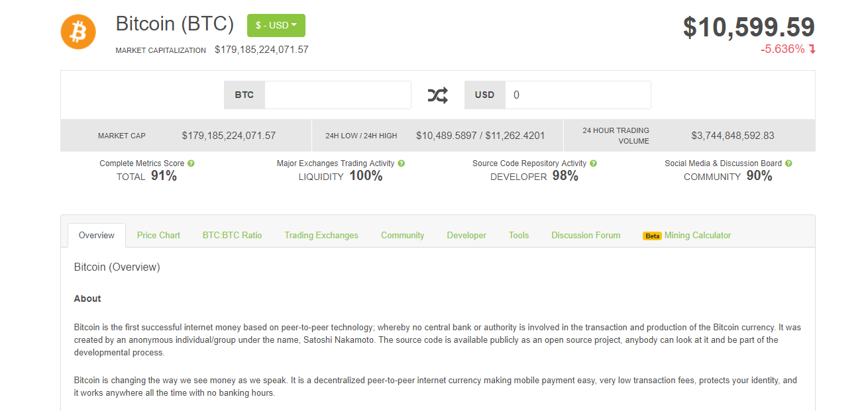
Task: Click the Social Media & Discussion Board label
Action: point(724,163)
